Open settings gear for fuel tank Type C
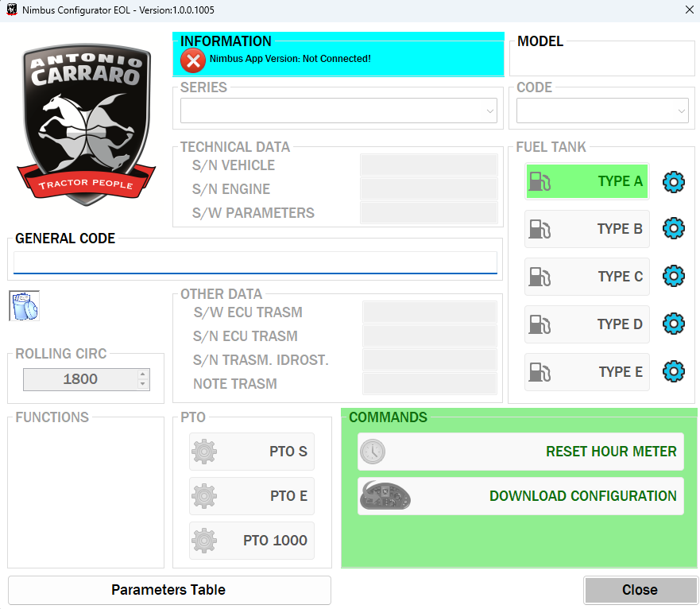700x609 pixels. point(673,276)
